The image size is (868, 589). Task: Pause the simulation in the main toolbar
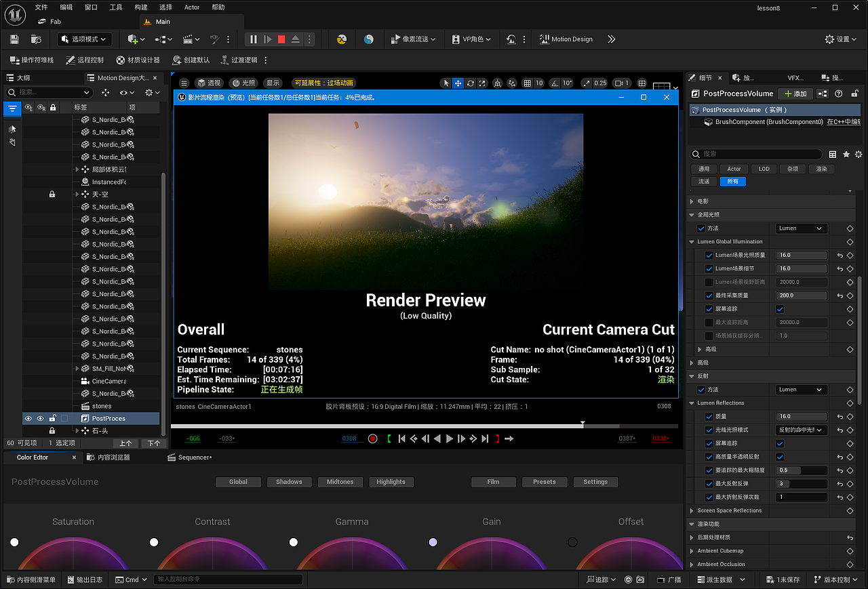254,39
